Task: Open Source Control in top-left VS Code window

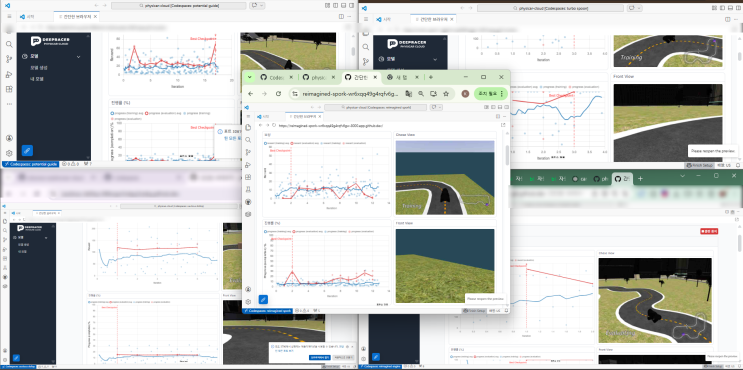Action: click(9, 59)
